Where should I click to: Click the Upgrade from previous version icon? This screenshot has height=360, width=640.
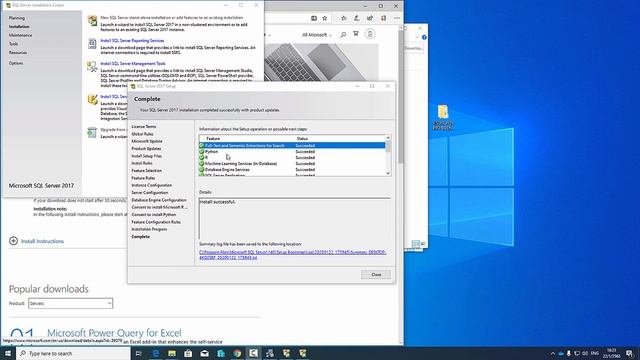[x=93, y=132]
